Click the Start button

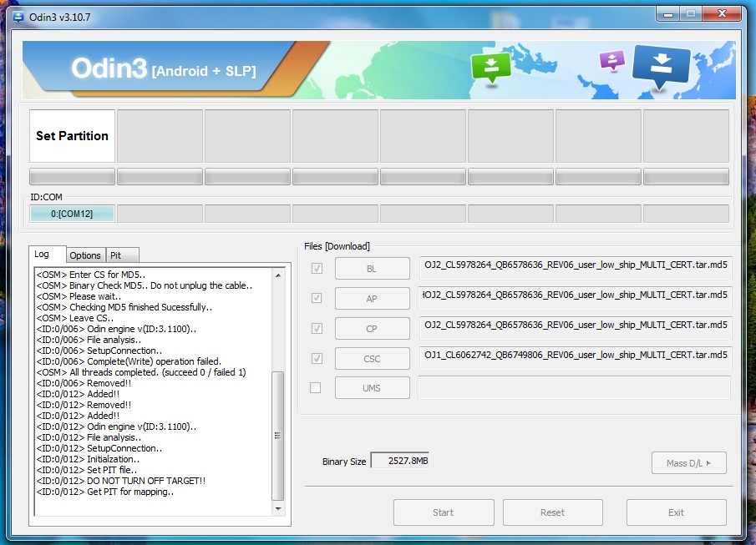[444, 512]
